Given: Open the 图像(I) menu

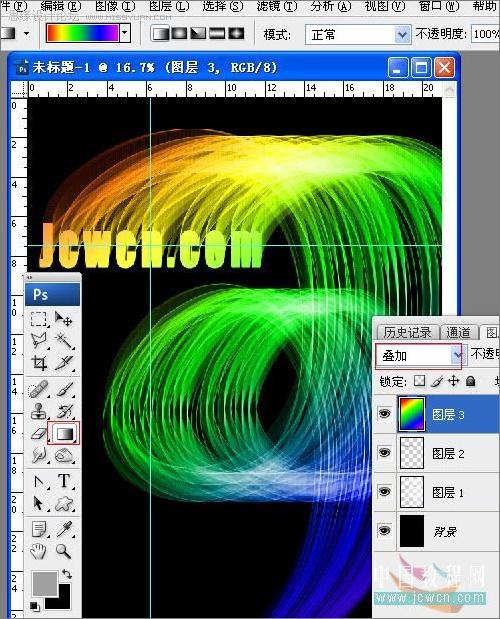Looking at the screenshot, I should tap(115, 6).
